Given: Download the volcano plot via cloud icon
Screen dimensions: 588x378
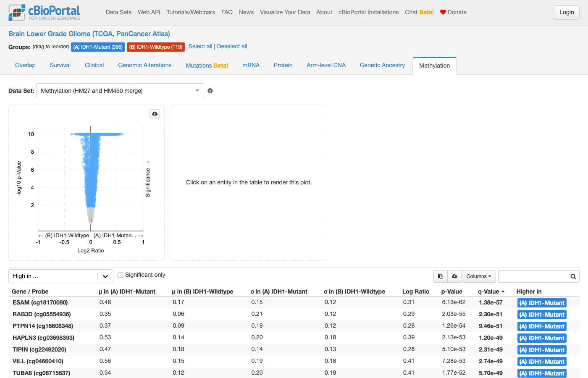Looking at the screenshot, I should [155, 114].
